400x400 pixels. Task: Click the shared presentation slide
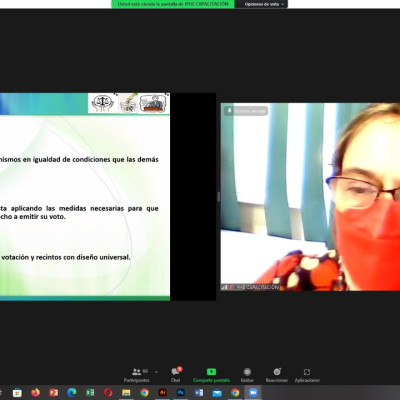[85, 197]
